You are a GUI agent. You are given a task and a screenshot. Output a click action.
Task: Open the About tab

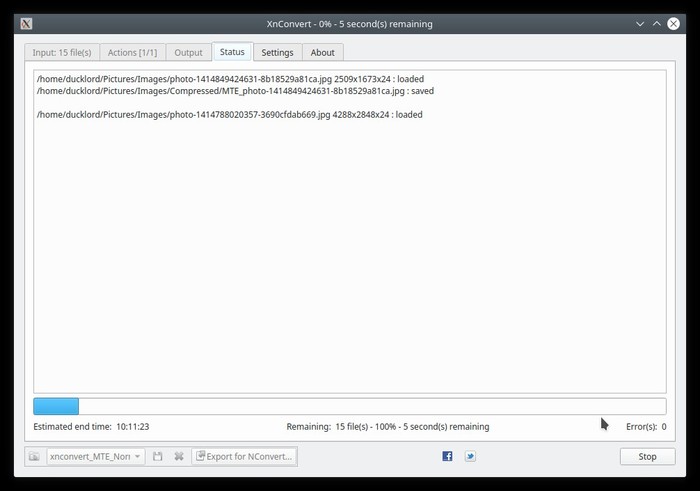pos(322,52)
